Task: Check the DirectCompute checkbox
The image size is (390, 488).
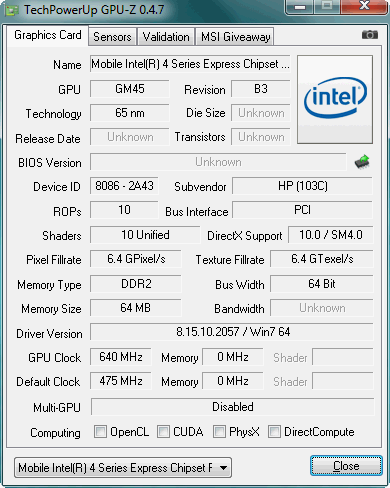Action: pos(274,432)
